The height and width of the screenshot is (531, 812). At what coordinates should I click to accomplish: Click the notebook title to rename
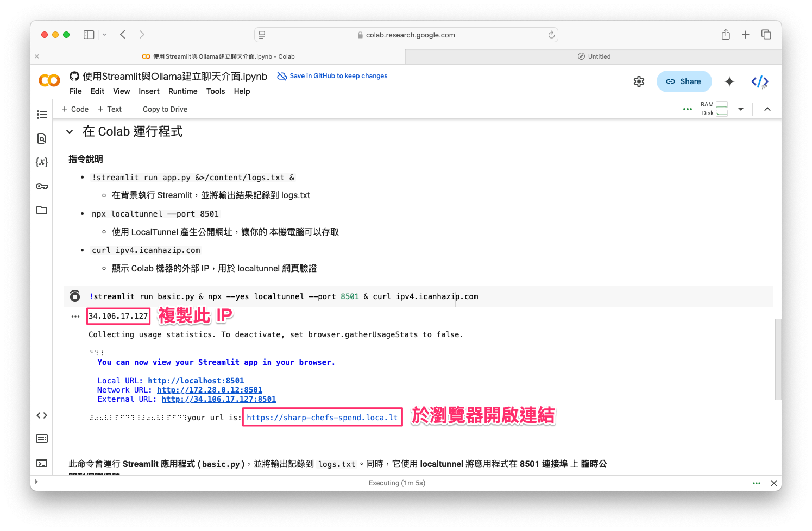point(175,77)
